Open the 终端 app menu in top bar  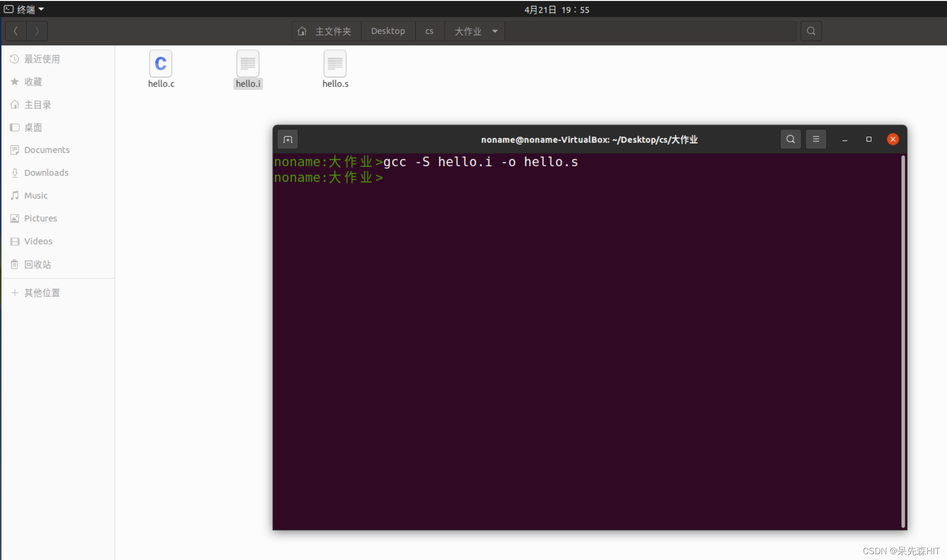[x=24, y=9]
